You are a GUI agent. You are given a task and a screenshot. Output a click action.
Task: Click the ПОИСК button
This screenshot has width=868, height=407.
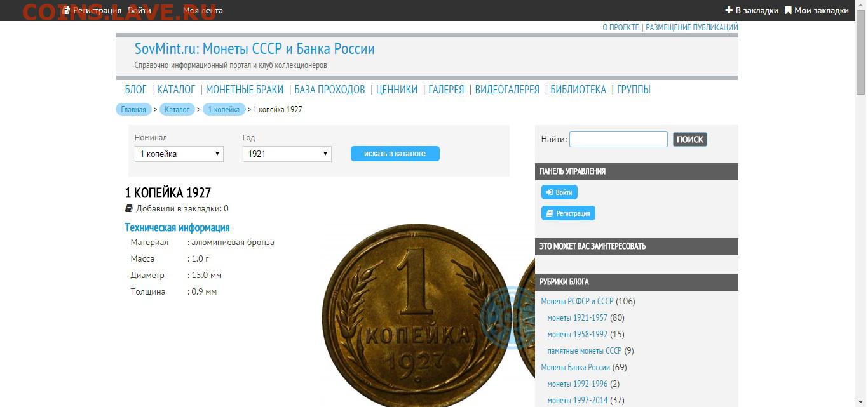(690, 139)
